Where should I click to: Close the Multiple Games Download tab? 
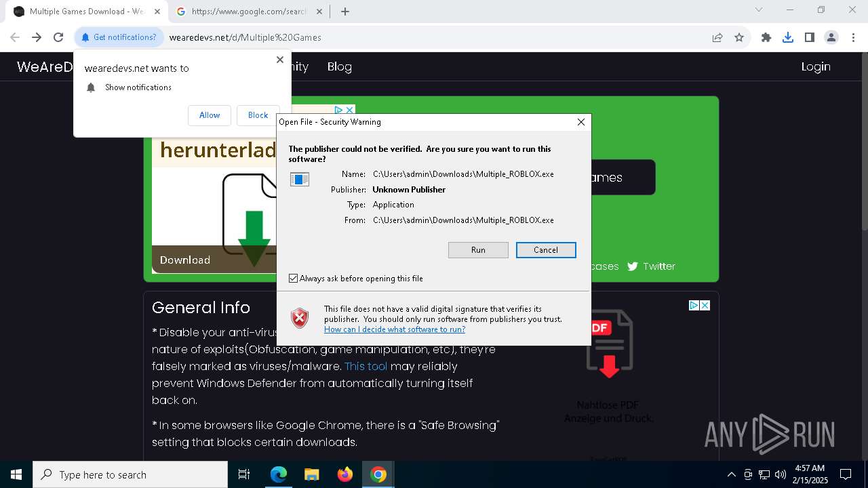coord(157,12)
